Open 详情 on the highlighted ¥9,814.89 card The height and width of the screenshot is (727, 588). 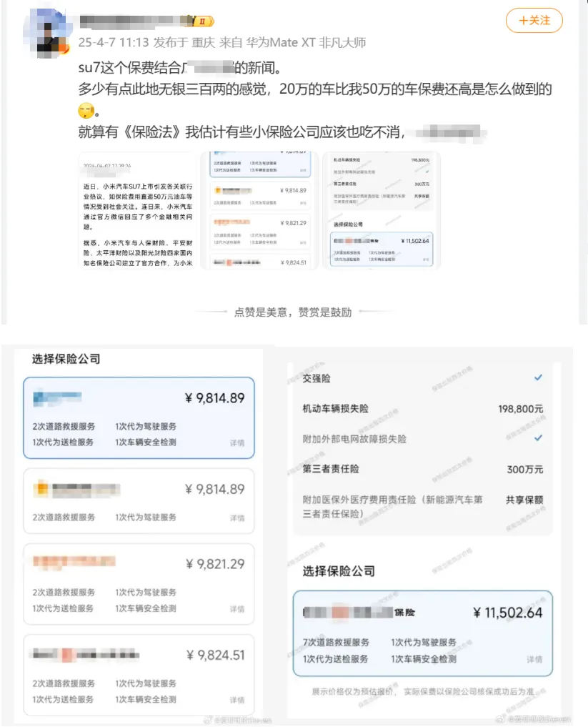[236, 442]
